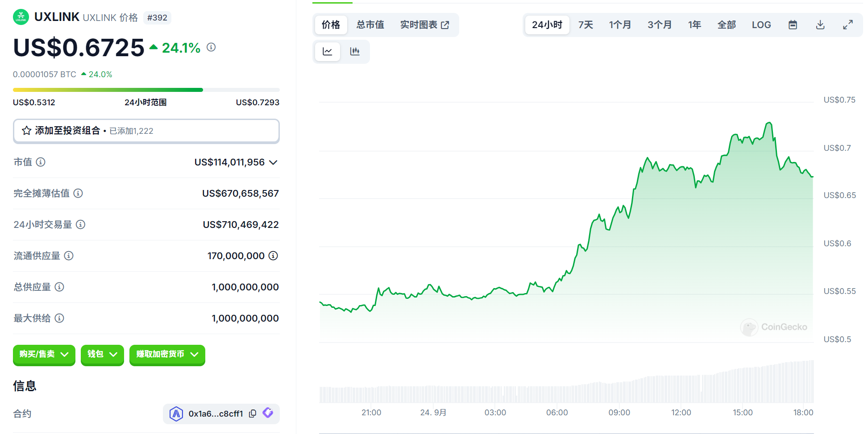Viewport: 868px width, 434px height.
Task: Copy the contract address 0x1a6...c8cff1
Action: pos(253,413)
